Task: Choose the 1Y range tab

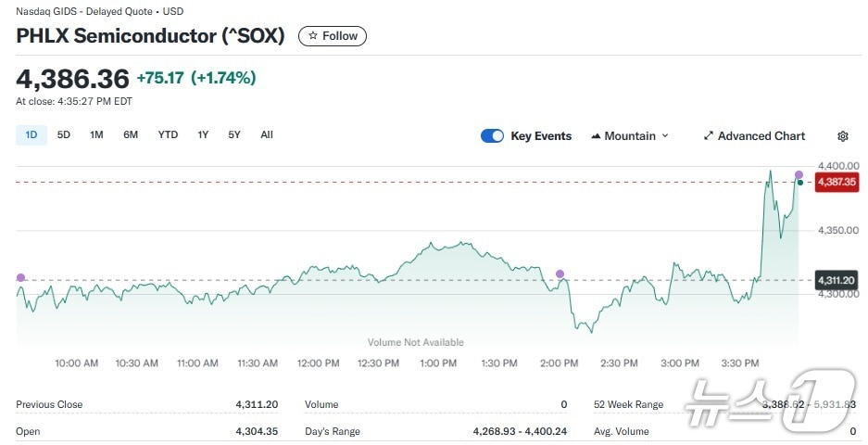Action: 203,135
